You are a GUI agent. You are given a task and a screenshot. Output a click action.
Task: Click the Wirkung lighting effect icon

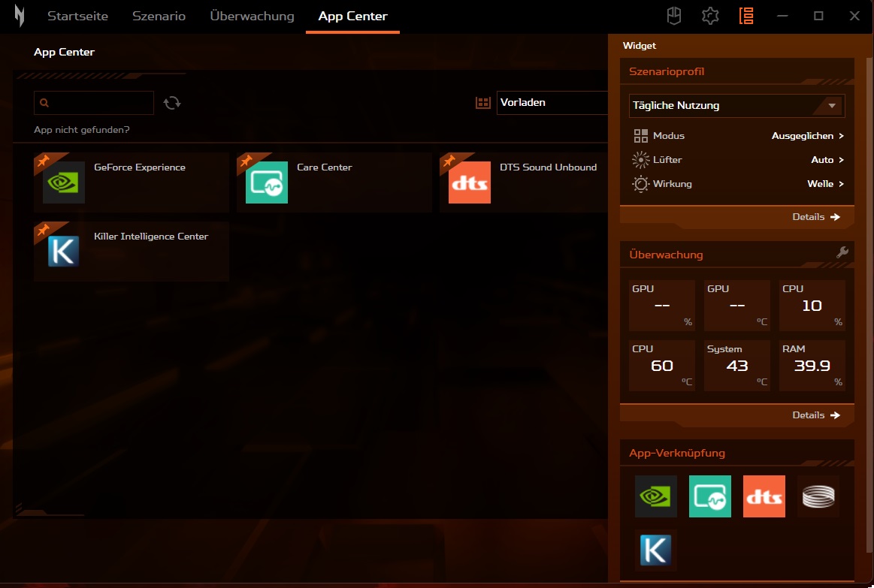pyautogui.click(x=641, y=184)
